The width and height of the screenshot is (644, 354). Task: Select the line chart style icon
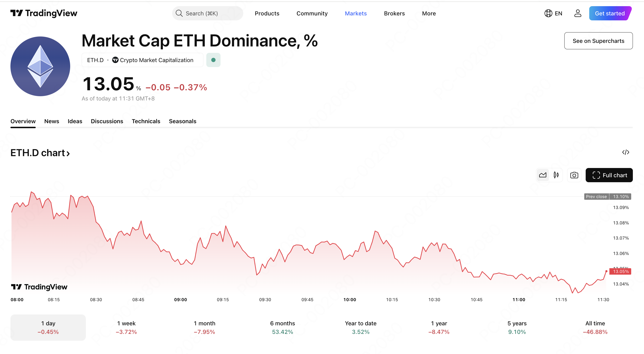pyautogui.click(x=543, y=175)
